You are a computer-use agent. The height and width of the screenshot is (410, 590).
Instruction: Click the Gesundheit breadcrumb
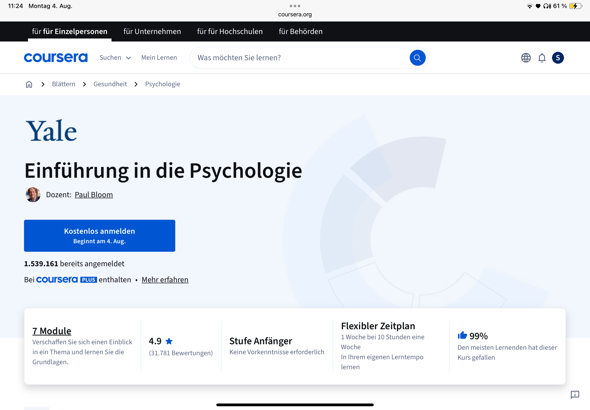coord(110,84)
